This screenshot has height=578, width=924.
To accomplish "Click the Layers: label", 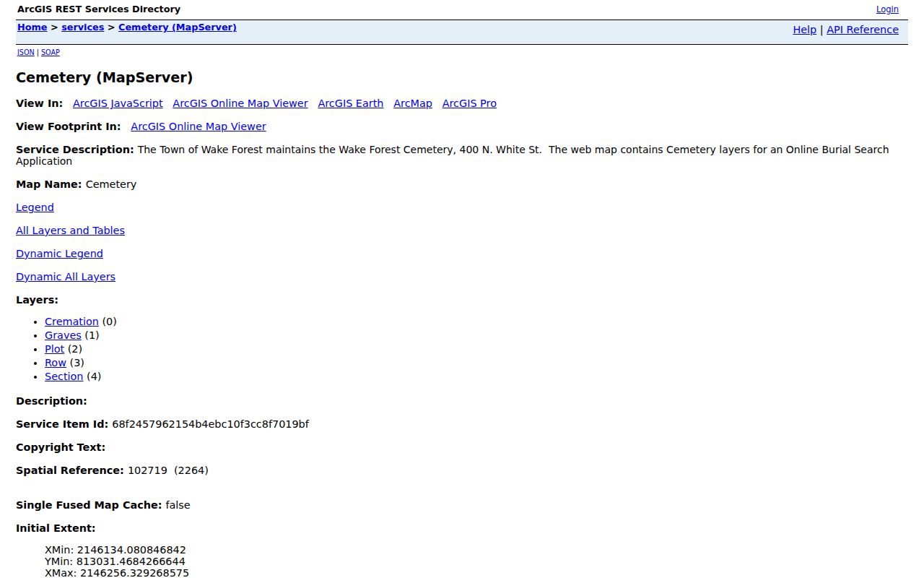I will pyautogui.click(x=37, y=300).
